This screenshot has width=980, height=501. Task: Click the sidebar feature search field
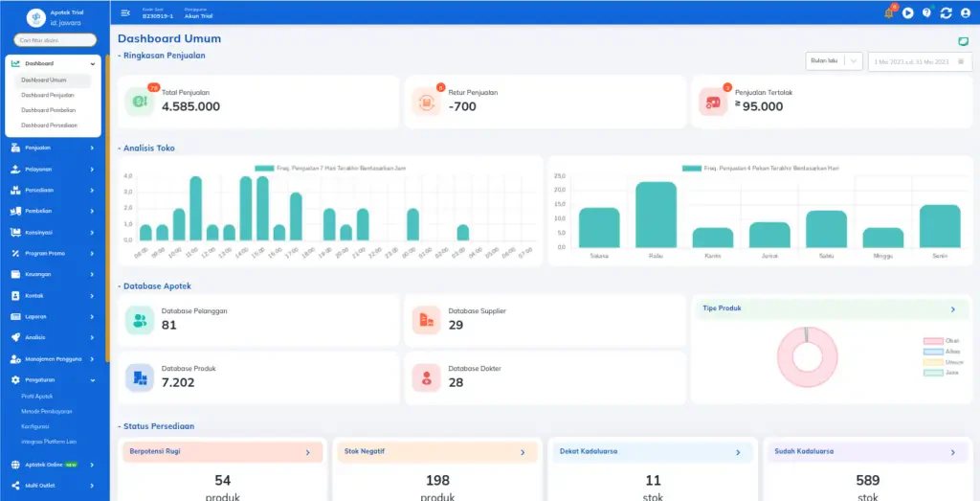pos(55,40)
